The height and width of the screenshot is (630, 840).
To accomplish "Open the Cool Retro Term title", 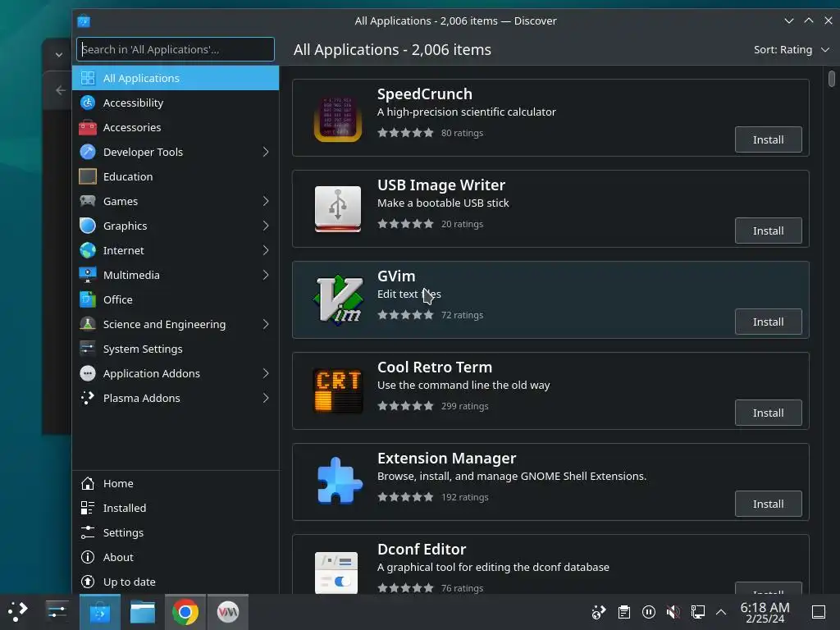I will (x=435, y=367).
